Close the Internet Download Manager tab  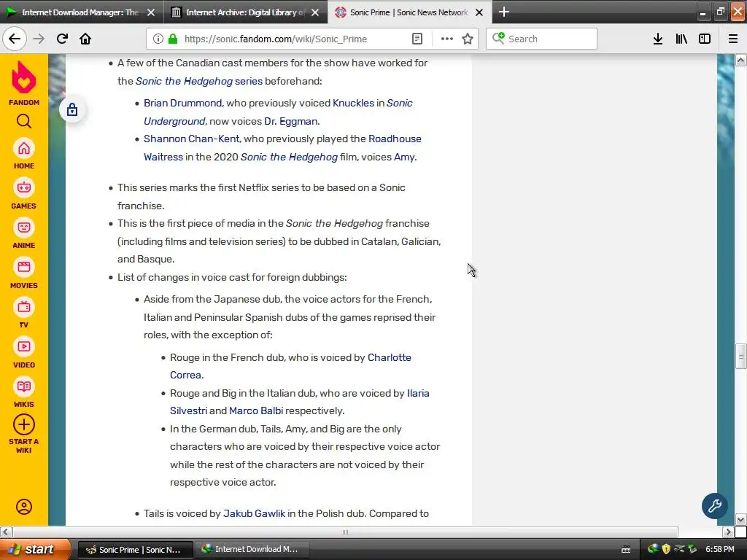coord(151,12)
